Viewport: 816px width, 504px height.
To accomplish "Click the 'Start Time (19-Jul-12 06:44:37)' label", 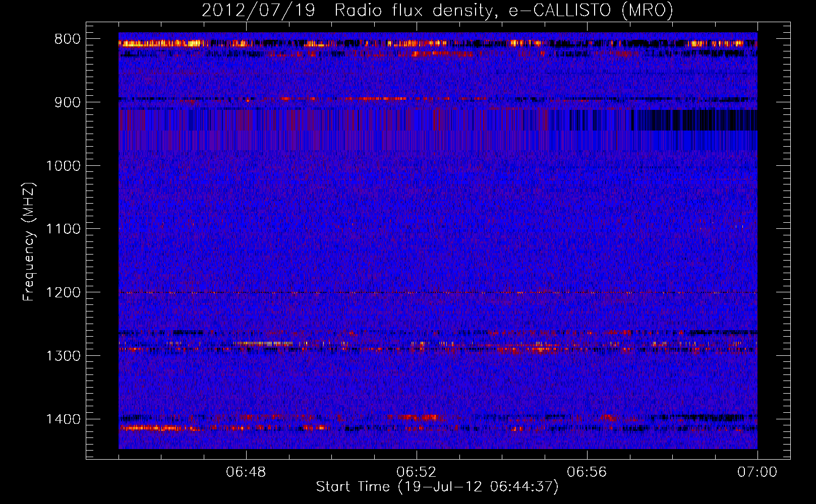I will click(x=437, y=487).
